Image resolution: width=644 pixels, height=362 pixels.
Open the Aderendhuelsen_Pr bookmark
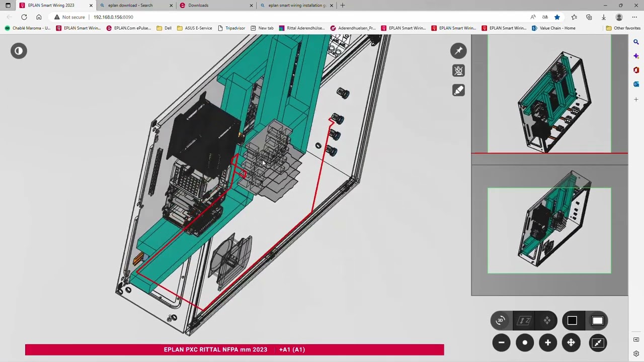pyautogui.click(x=353, y=28)
